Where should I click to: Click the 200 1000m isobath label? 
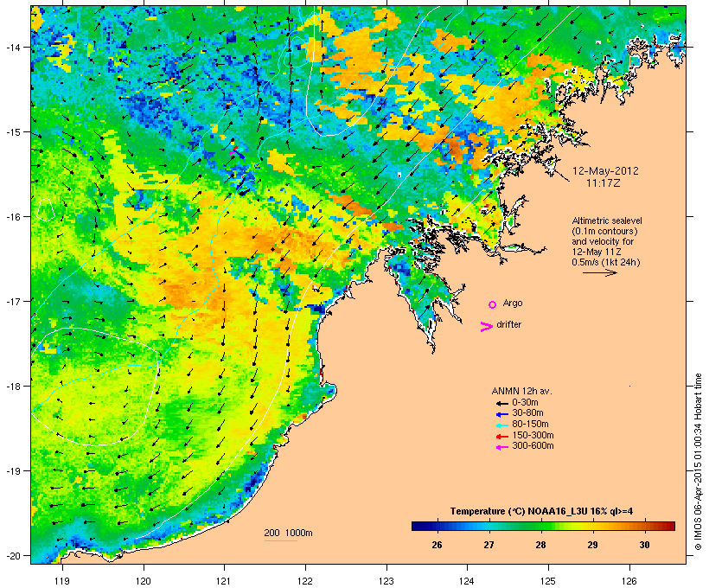[x=288, y=533]
